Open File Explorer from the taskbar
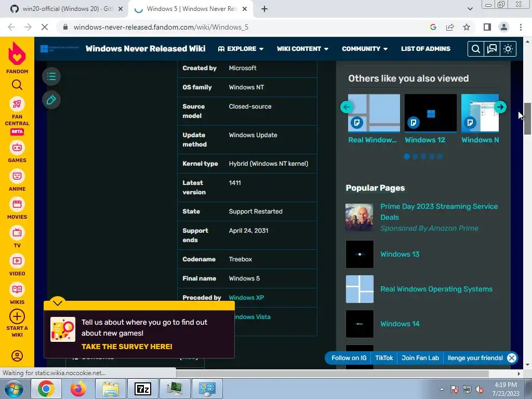Viewport: 532px width, 399px height. coord(111,389)
